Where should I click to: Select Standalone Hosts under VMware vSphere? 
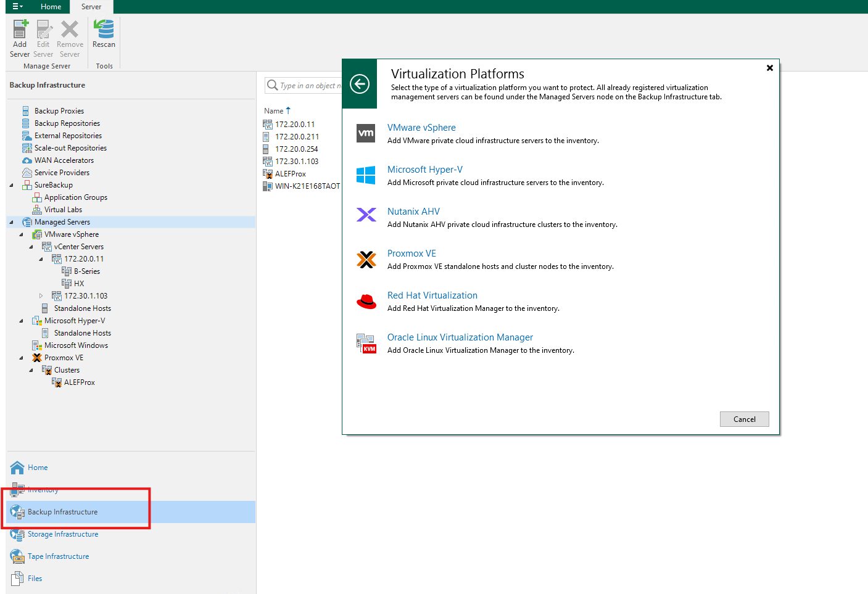pos(83,308)
